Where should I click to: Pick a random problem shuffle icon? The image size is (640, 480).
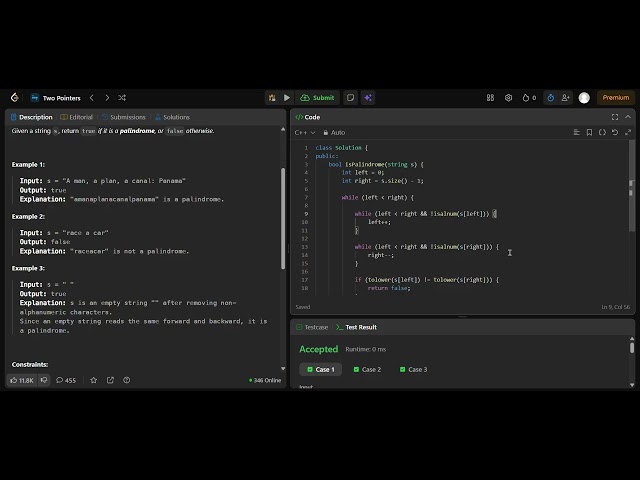[x=122, y=98]
